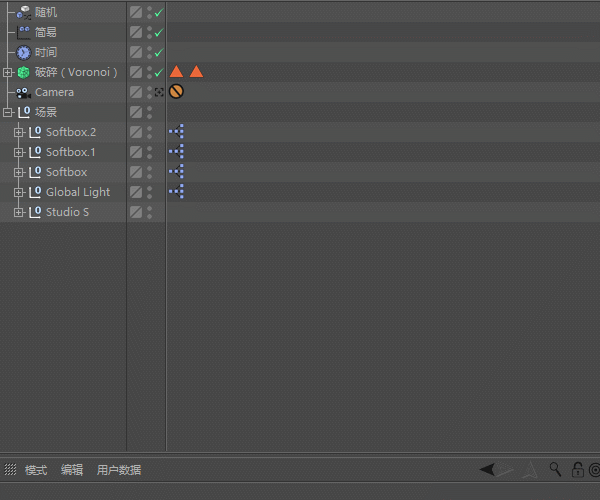
Task: Click the back arrow in attribute bar
Action: [x=488, y=469]
